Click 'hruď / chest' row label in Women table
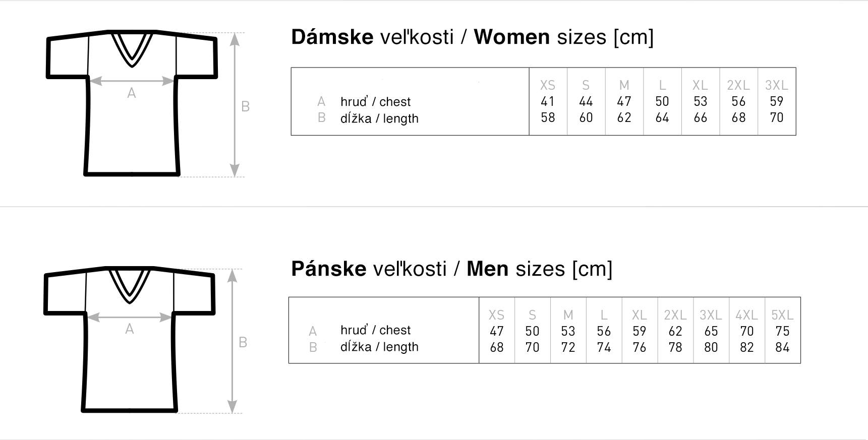 click(375, 102)
